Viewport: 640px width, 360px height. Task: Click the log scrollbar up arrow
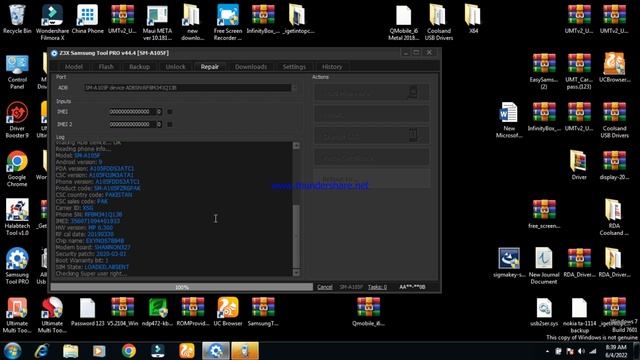(296, 146)
